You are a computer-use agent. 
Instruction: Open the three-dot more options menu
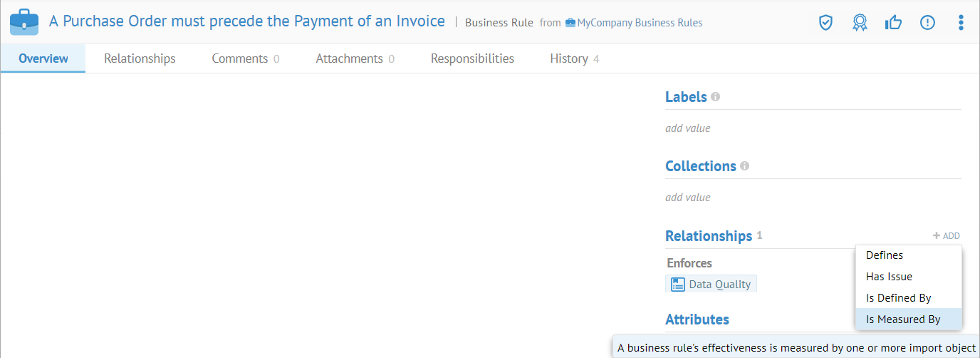[x=961, y=23]
